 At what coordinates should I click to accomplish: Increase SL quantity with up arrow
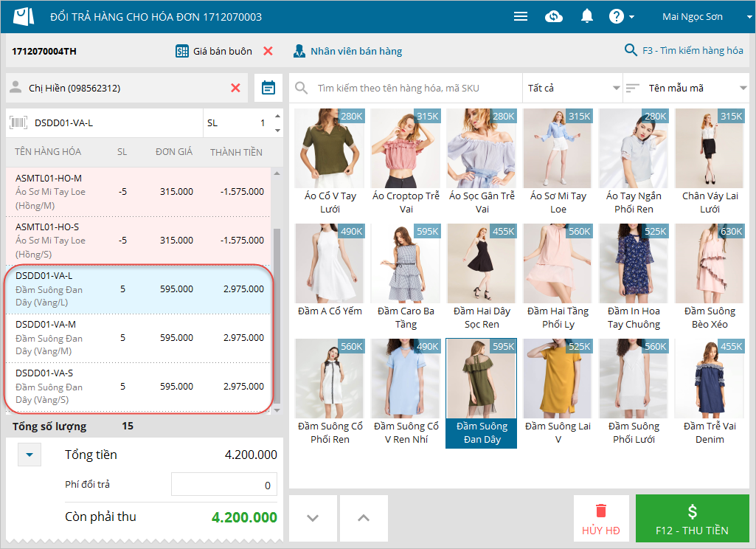(277, 117)
